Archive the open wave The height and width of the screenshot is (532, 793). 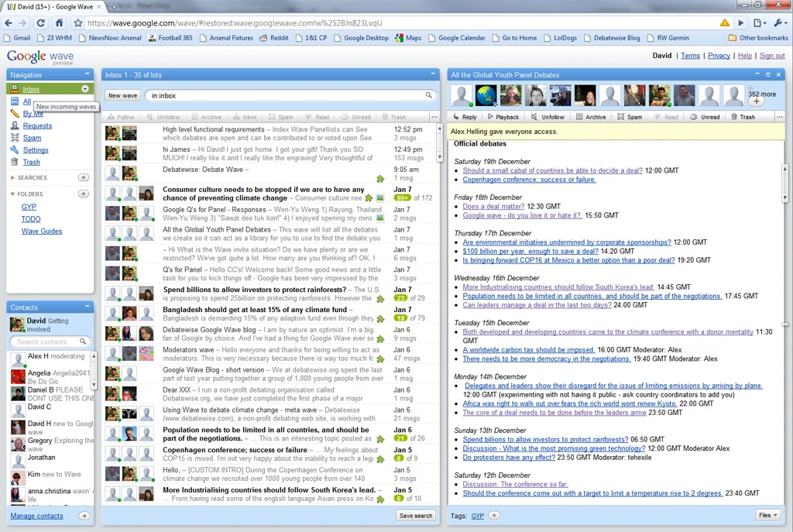591,117
